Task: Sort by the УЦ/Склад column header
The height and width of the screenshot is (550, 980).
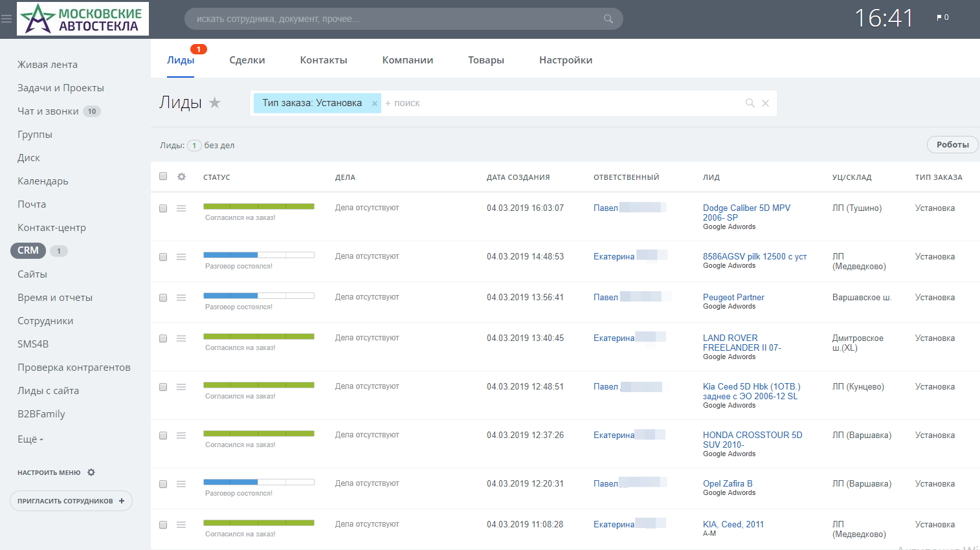Action: click(852, 177)
